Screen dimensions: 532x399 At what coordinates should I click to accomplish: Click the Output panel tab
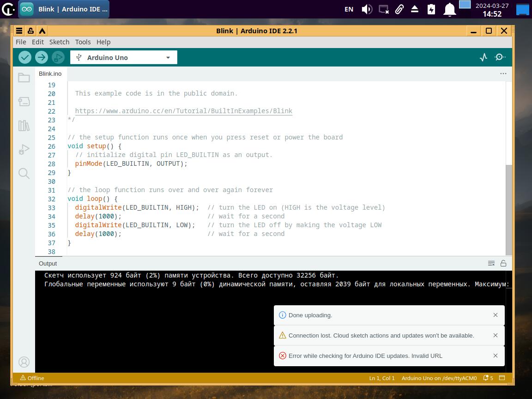tap(48, 264)
